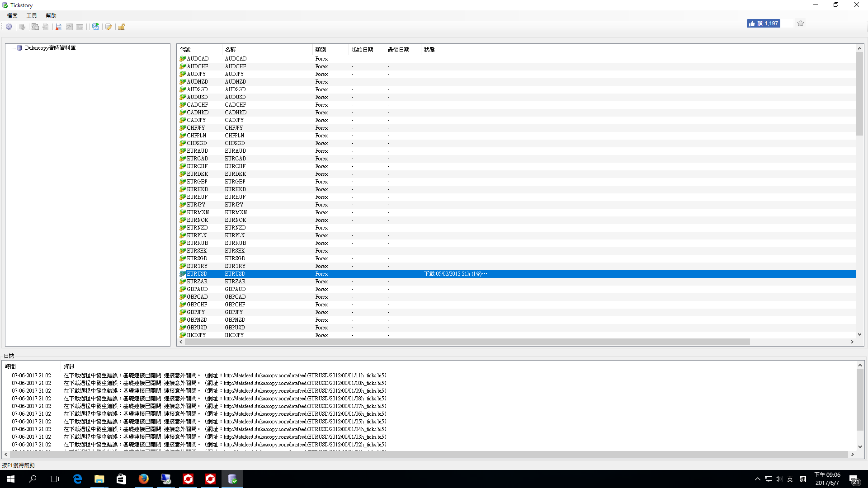868x488 pixels.
Task: Open Task View on the taskbar
Action: 54,479
